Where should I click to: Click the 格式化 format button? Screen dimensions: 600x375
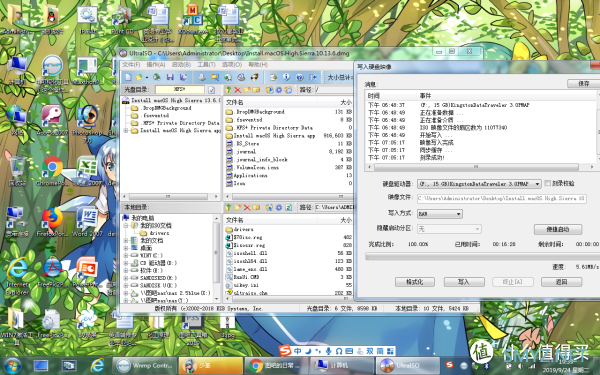pos(415,282)
